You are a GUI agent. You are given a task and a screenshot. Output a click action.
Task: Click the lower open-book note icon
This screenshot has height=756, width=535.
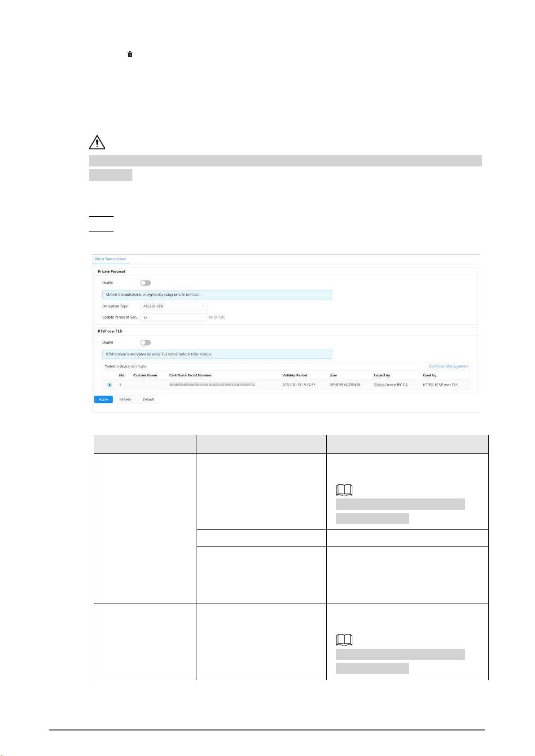coord(344,640)
